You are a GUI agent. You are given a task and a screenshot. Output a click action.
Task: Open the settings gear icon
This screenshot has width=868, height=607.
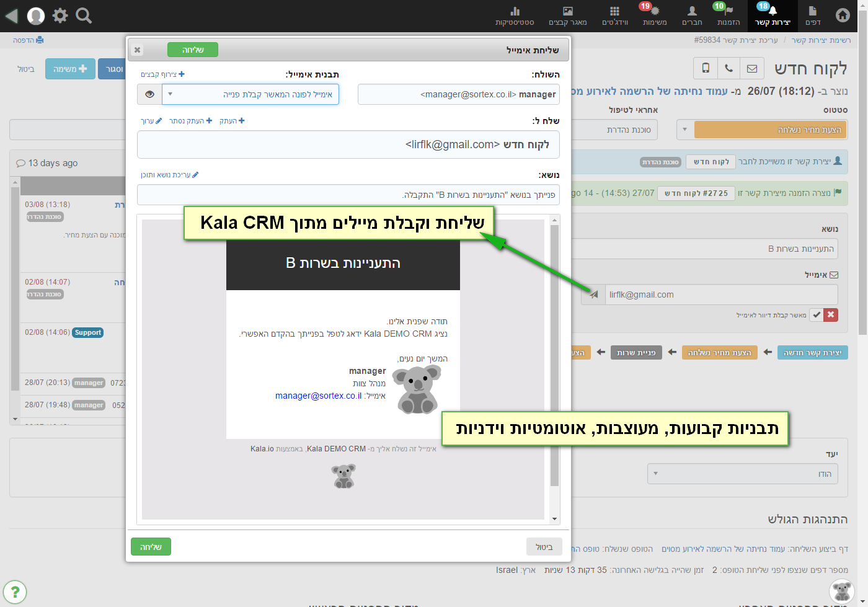(x=60, y=16)
